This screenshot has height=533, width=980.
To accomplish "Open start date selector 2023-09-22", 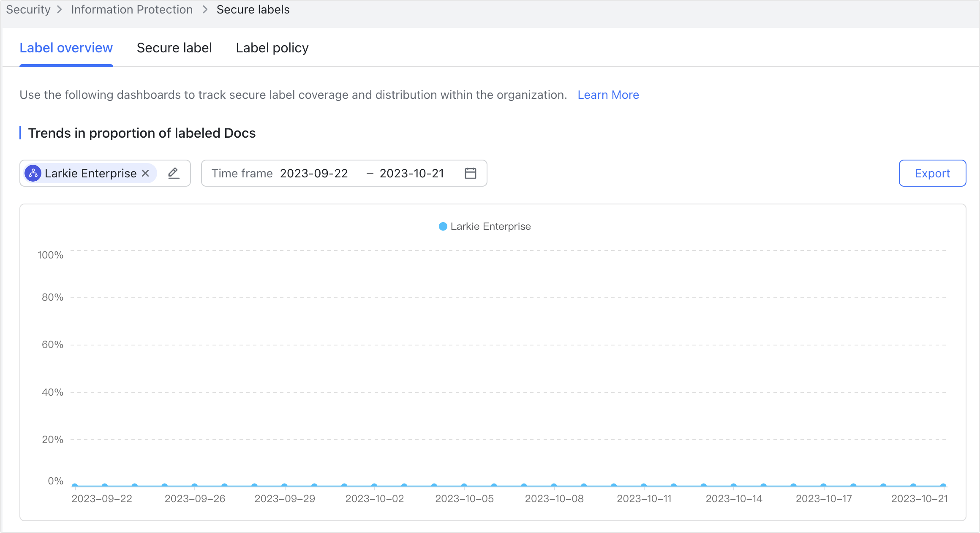I will click(314, 173).
